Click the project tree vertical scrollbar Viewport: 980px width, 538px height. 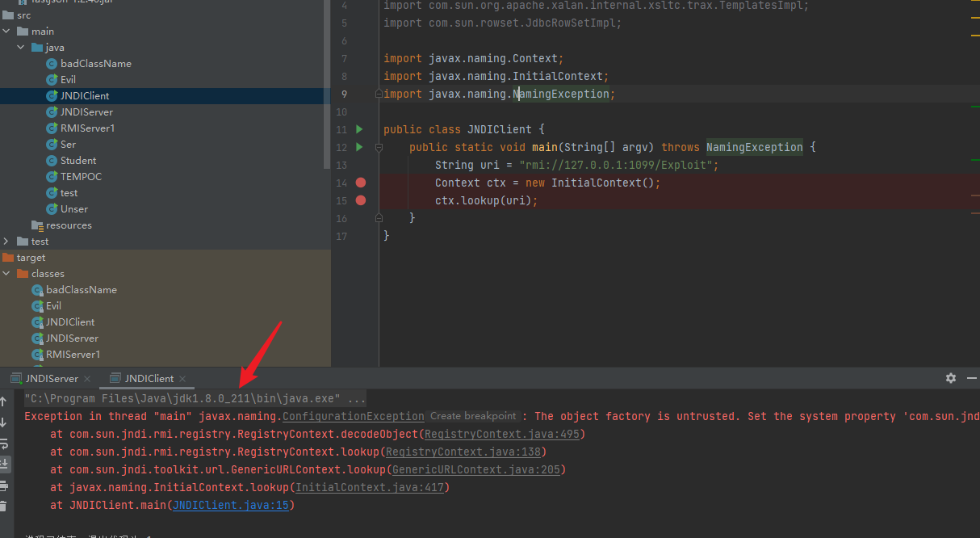coord(326,85)
